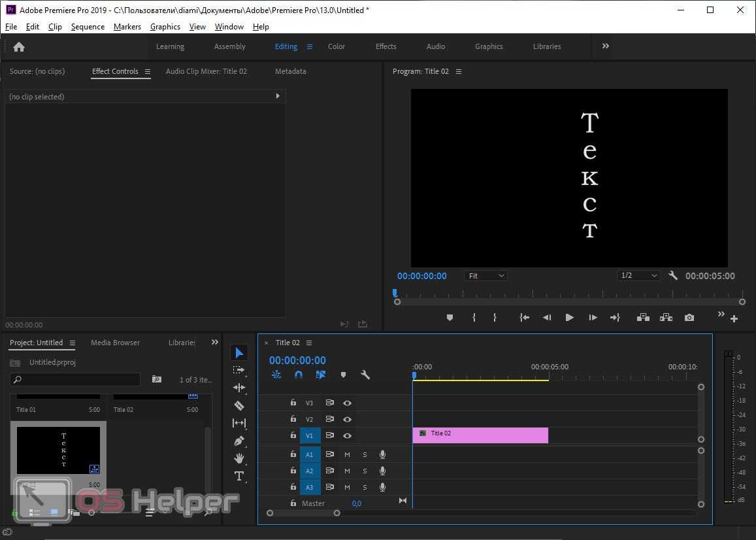
Task: Click the Mark In button
Action: tap(474, 318)
